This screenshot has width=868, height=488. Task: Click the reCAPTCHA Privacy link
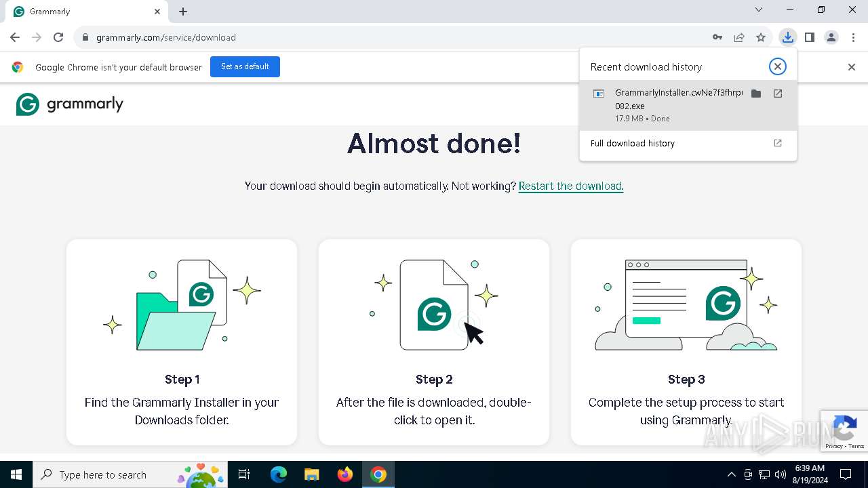click(834, 446)
